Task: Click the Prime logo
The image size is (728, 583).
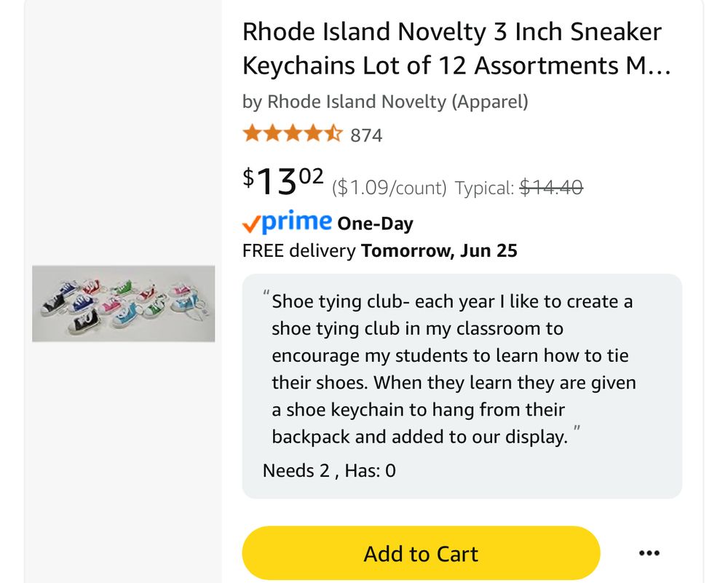Action: 288,222
